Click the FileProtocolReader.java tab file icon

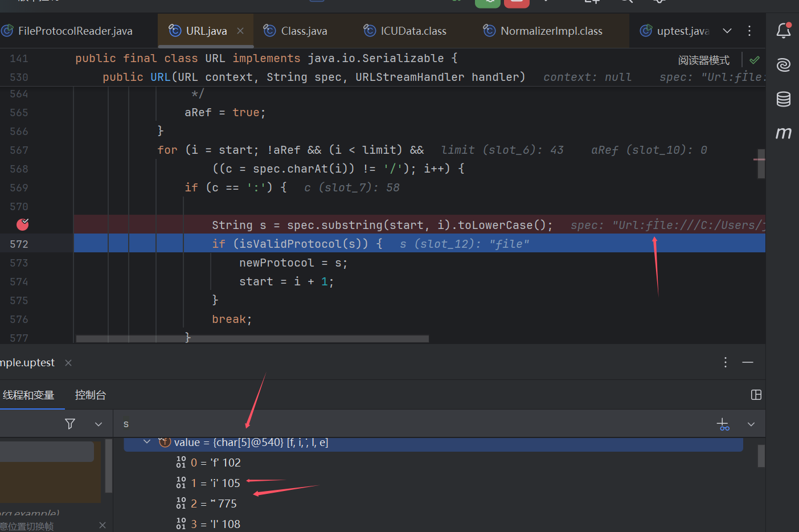(x=7, y=31)
